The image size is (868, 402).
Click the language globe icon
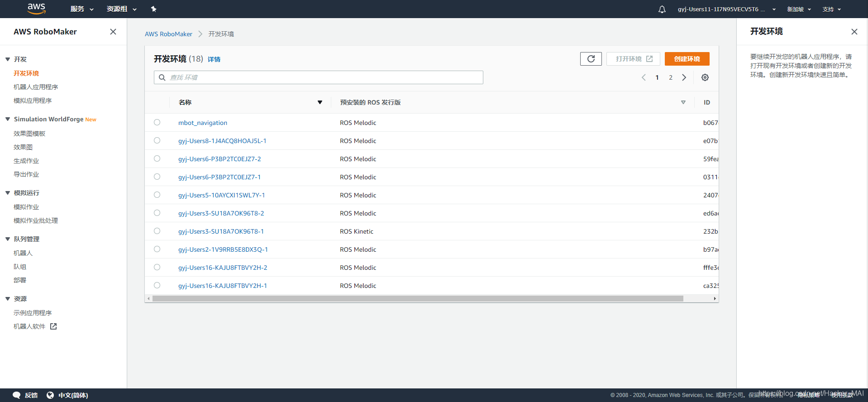50,395
